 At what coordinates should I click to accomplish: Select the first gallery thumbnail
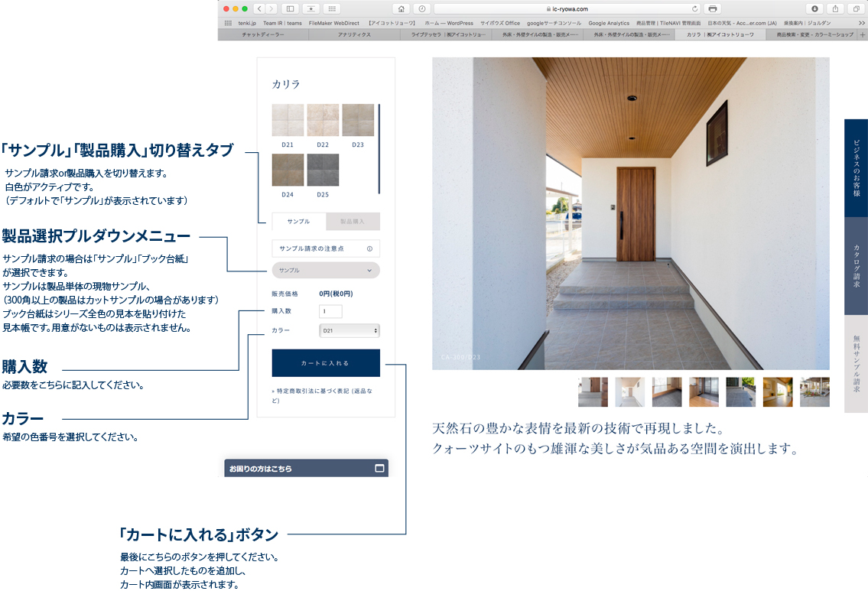593,391
